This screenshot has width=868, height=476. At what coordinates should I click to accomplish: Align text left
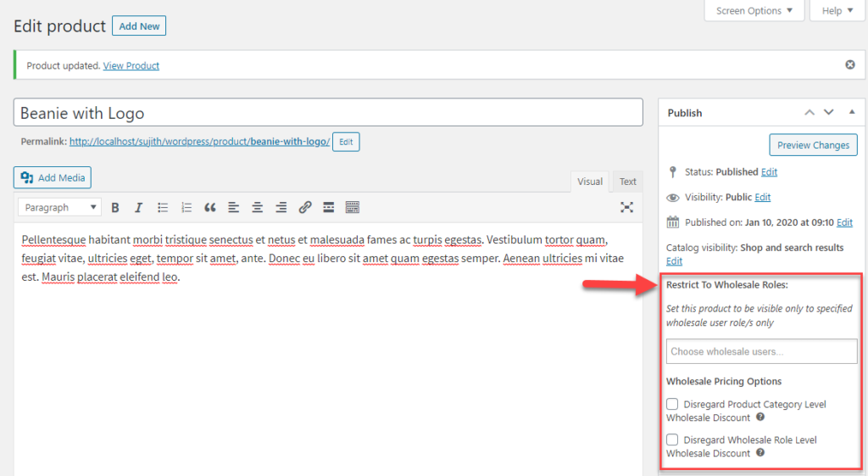click(x=234, y=207)
